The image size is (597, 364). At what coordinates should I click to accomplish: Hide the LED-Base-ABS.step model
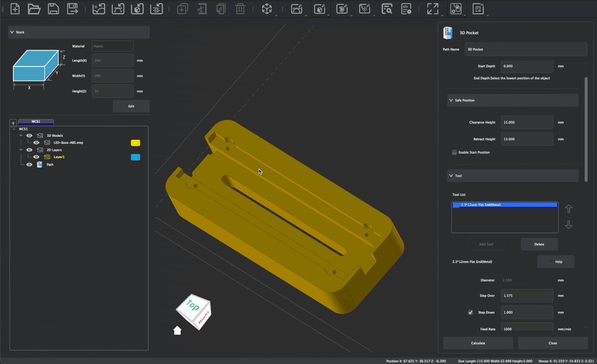click(36, 143)
